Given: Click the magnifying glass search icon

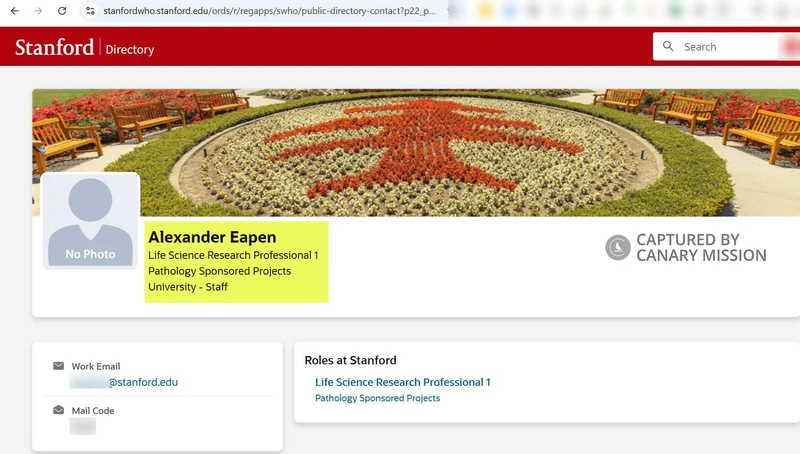Looking at the screenshot, I should [x=668, y=46].
